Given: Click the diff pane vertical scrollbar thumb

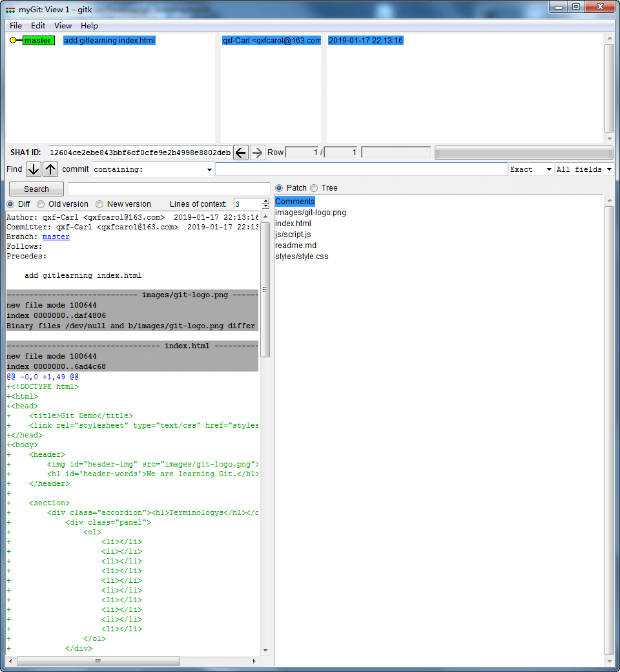Looking at the screenshot, I should [x=265, y=289].
